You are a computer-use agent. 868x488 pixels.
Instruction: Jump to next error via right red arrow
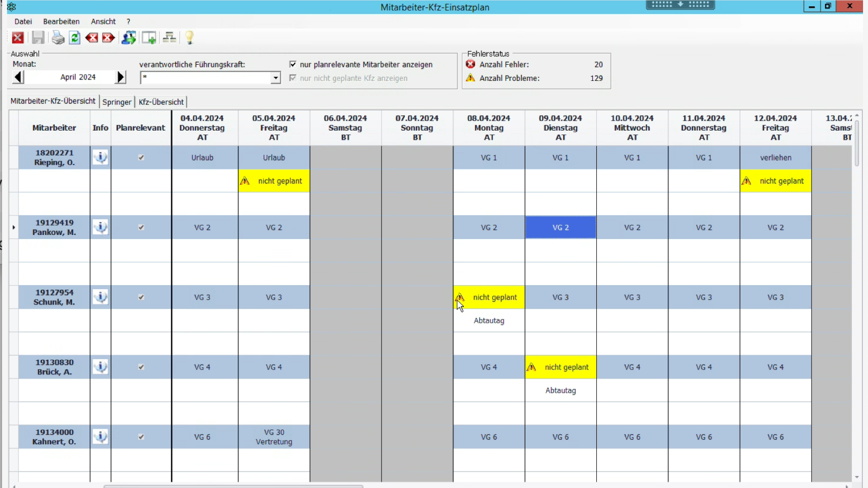pos(108,38)
